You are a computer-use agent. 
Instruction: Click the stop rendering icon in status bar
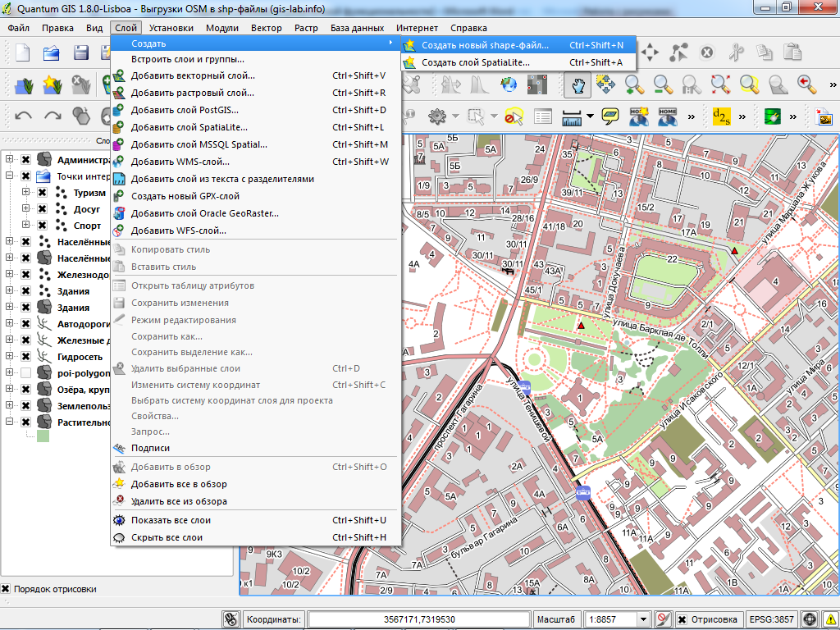click(x=663, y=619)
